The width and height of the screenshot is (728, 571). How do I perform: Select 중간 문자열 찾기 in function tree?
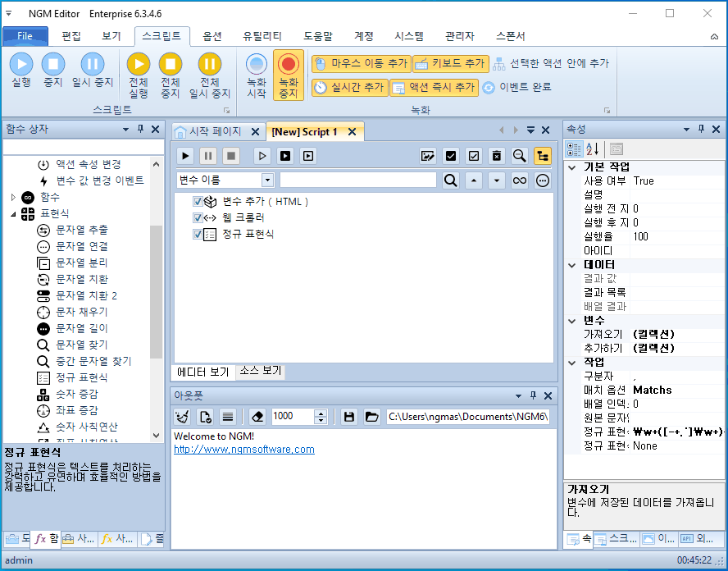pyautogui.click(x=93, y=361)
